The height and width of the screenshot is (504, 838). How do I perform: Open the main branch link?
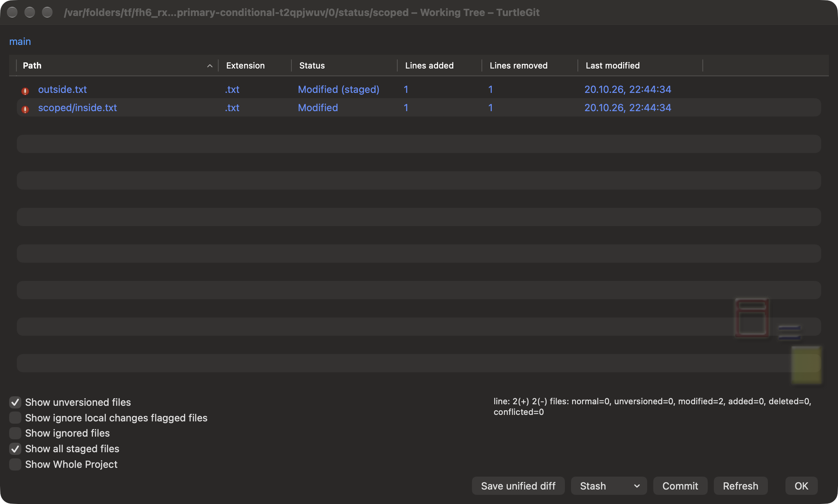[x=20, y=41]
